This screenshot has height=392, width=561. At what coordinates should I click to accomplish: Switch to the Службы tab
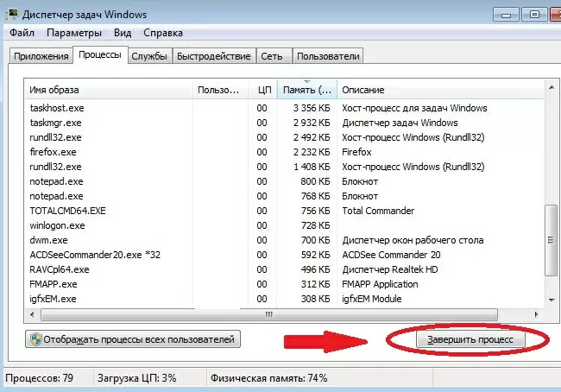coord(149,56)
